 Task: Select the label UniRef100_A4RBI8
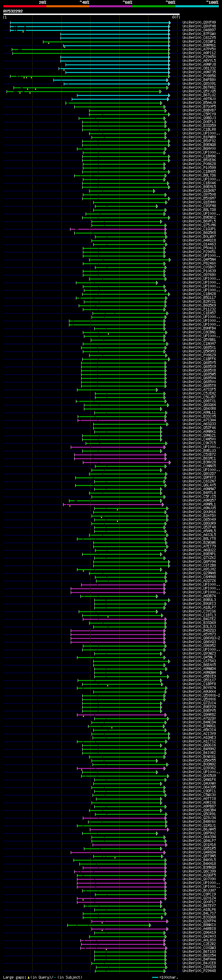click(199, 929)
